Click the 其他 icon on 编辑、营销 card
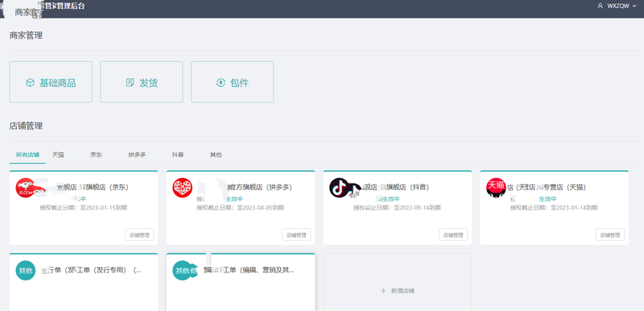This screenshot has width=644, height=311. click(183, 271)
